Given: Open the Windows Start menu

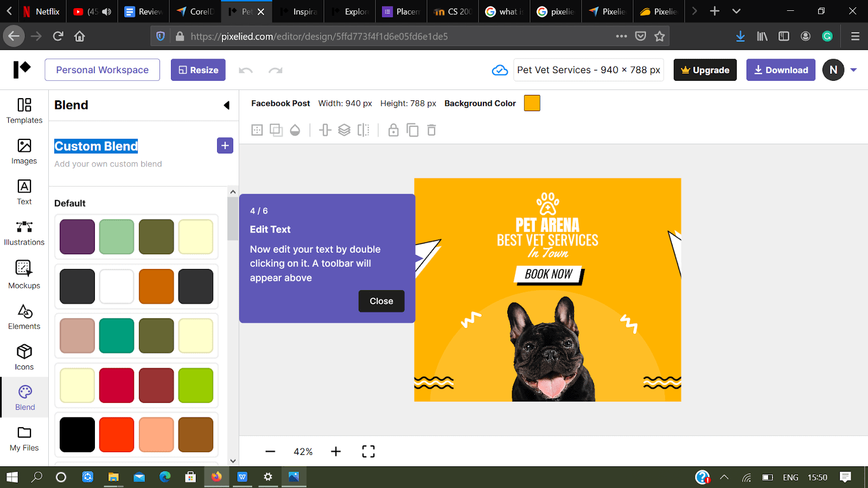Looking at the screenshot, I should (x=12, y=477).
